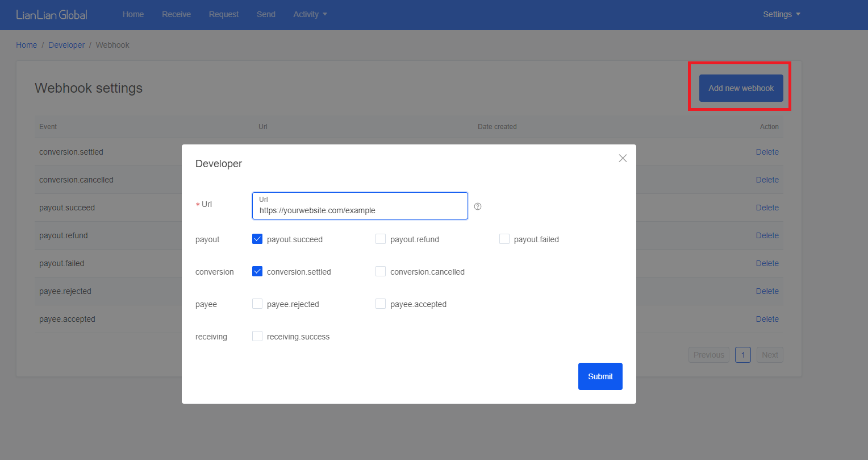
Task: Enable the payout.refund checkbox
Action: 381,239
